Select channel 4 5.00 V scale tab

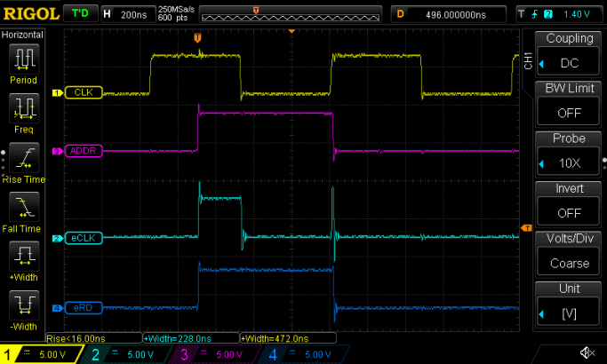(304, 354)
